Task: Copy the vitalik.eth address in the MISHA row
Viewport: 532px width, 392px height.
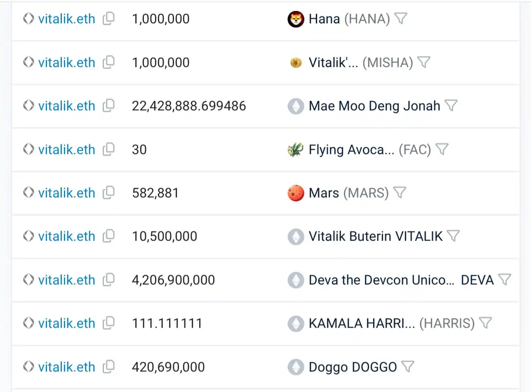Action: (x=108, y=62)
